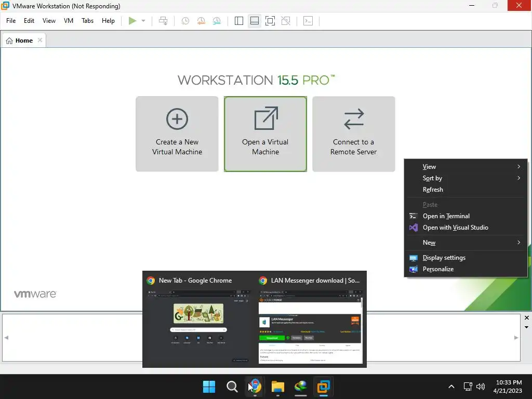Click VMware Workstation title bar app icon
Image resolution: width=532 pixels, height=399 pixels.
coord(5,6)
